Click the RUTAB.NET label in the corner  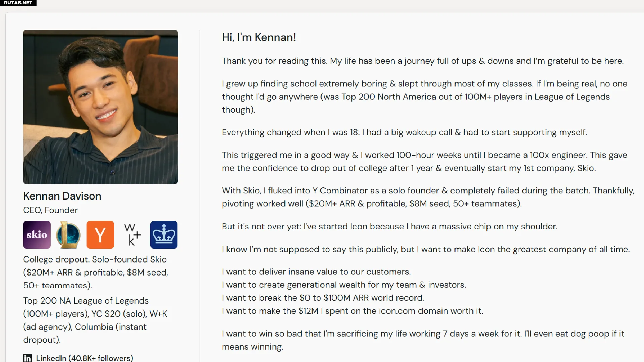click(18, 3)
